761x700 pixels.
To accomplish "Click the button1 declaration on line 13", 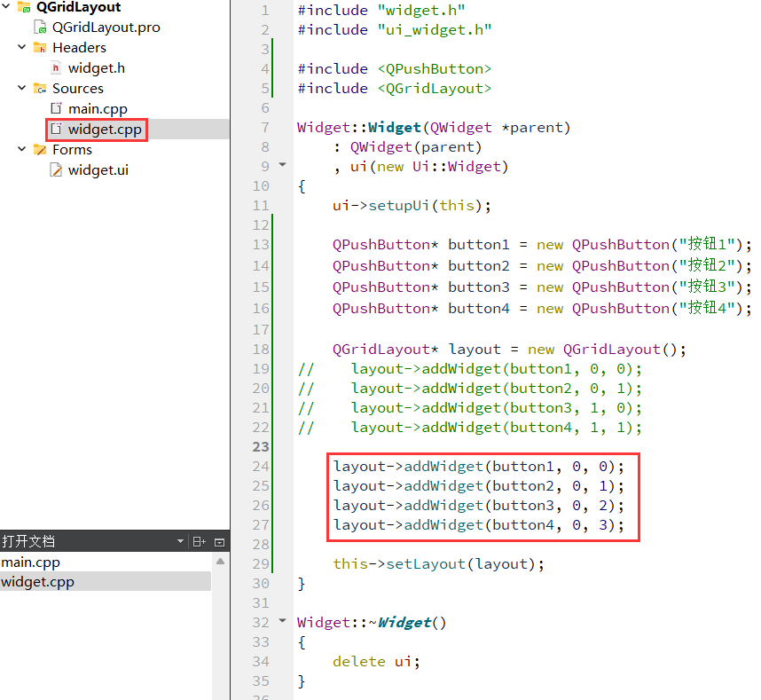I will point(542,244).
